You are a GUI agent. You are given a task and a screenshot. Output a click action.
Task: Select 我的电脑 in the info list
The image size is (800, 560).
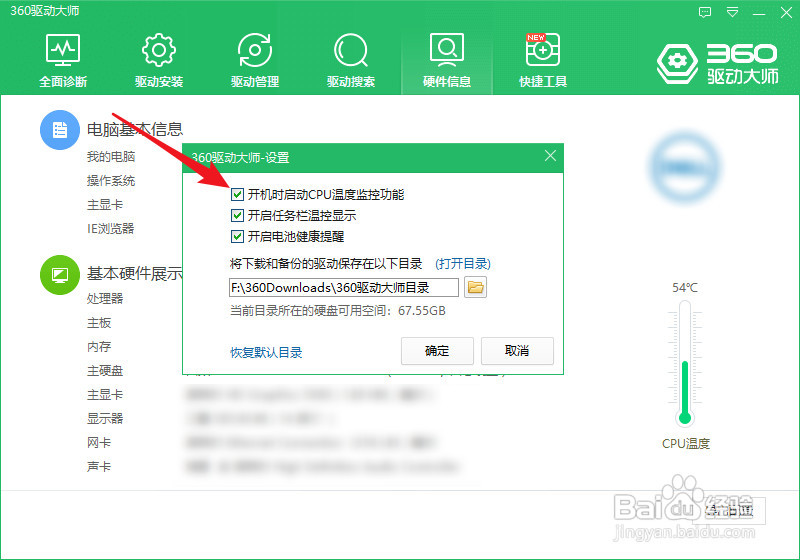pos(111,157)
